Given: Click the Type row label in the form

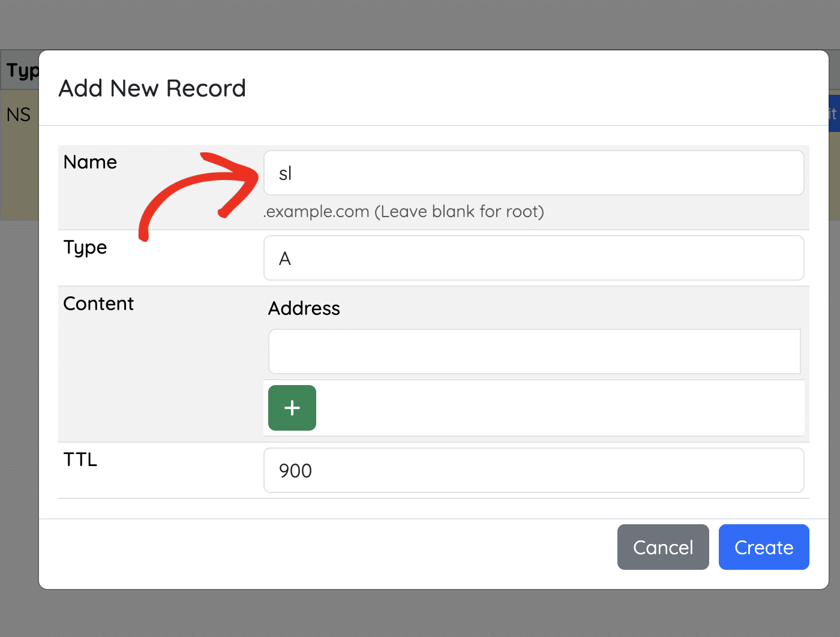Looking at the screenshot, I should (85, 247).
